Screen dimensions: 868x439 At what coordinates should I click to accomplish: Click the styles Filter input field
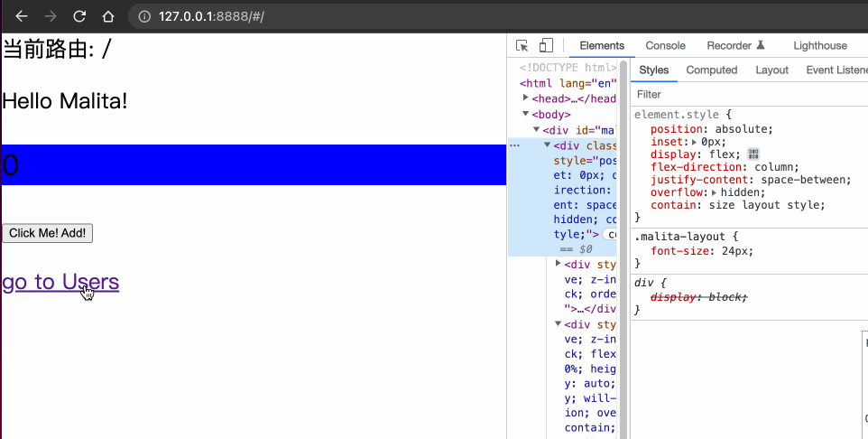coord(750,94)
